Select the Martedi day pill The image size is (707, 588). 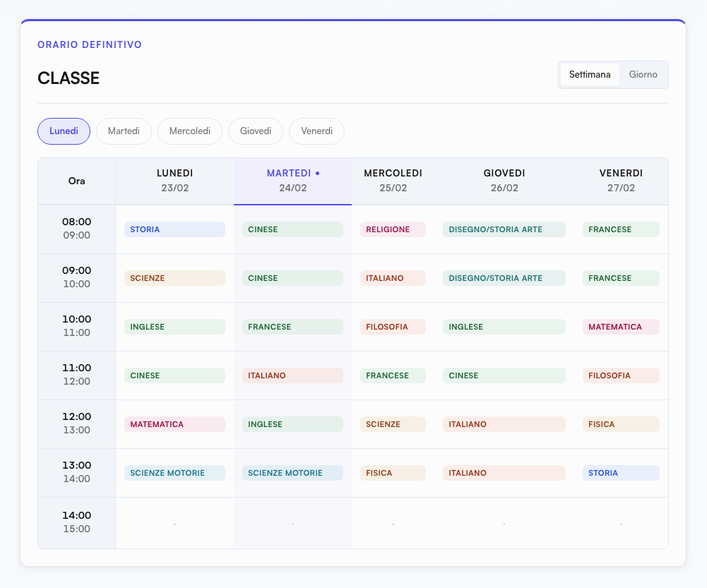click(124, 131)
